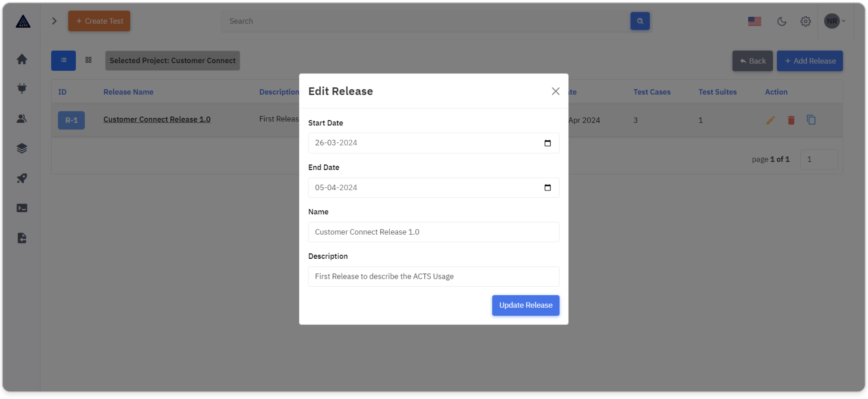The width and height of the screenshot is (868, 399).
Task: Click the release Name input field
Action: pos(433,232)
